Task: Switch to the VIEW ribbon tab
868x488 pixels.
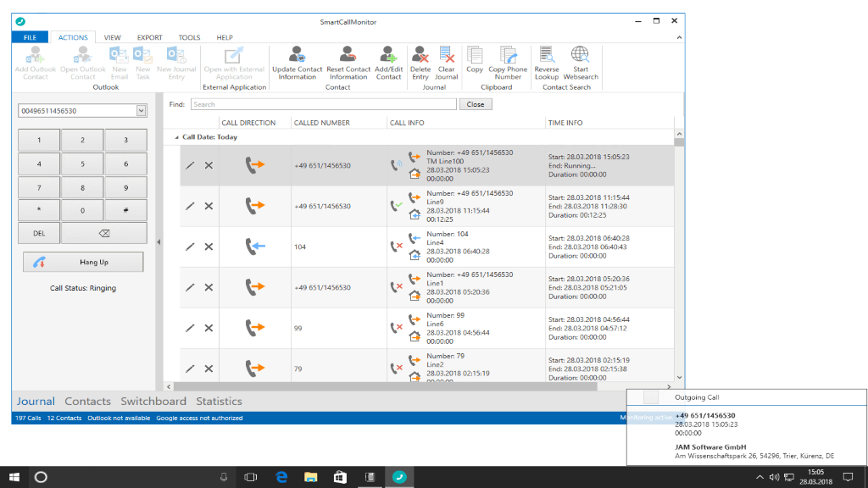Action: click(113, 37)
